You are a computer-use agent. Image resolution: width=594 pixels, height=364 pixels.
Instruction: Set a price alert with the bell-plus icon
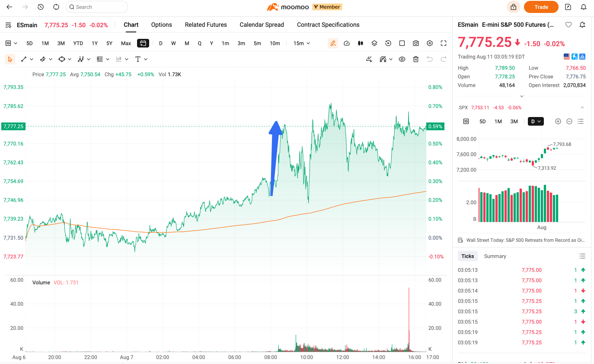(x=582, y=25)
